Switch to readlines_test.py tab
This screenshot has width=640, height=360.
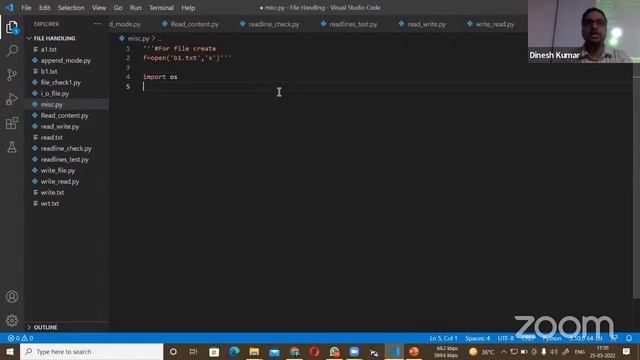coord(349,24)
